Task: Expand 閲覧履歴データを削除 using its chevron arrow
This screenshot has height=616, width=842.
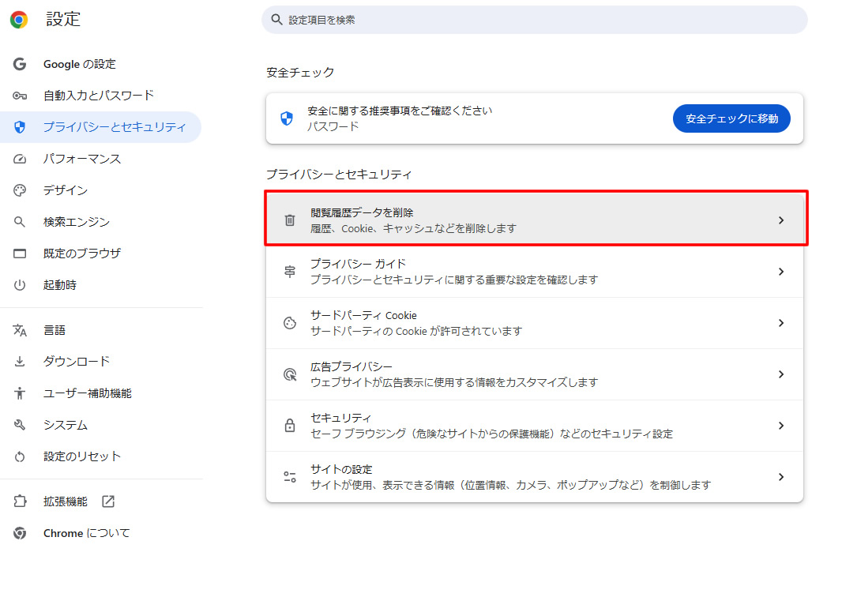Action: point(780,220)
